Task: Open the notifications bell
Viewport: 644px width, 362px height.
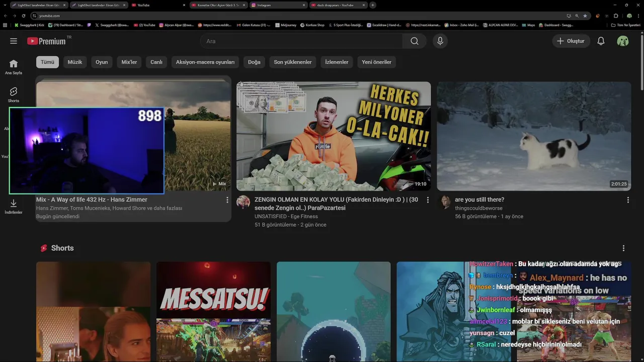Action: (601, 41)
